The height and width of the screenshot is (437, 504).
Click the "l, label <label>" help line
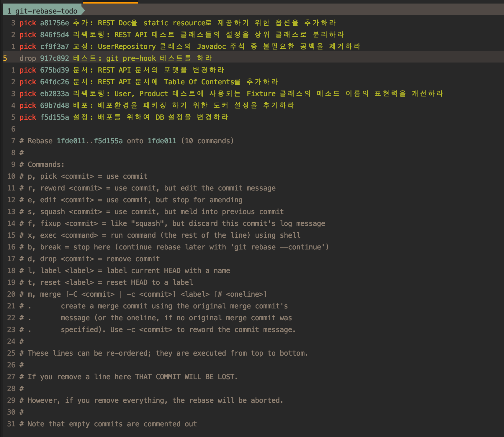(125, 270)
